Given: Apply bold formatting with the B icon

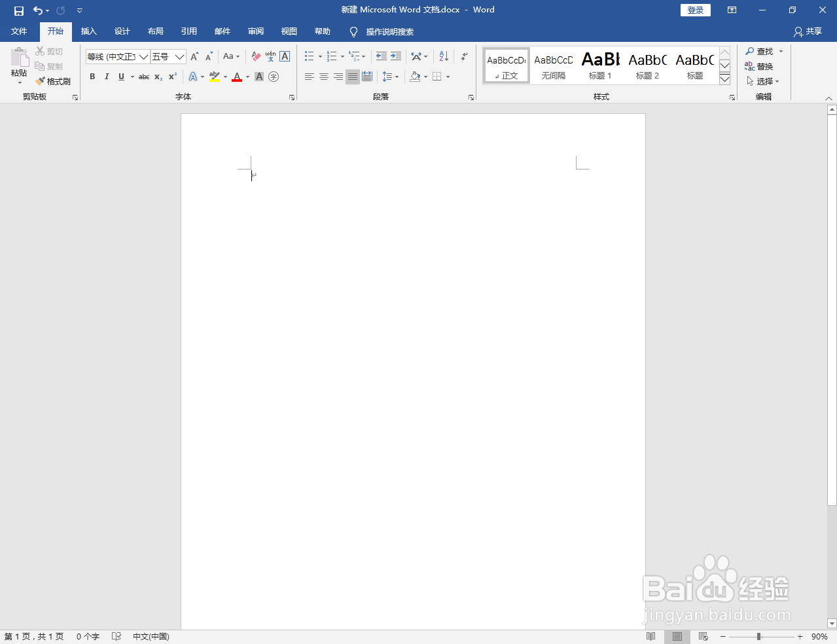Looking at the screenshot, I should (x=92, y=77).
